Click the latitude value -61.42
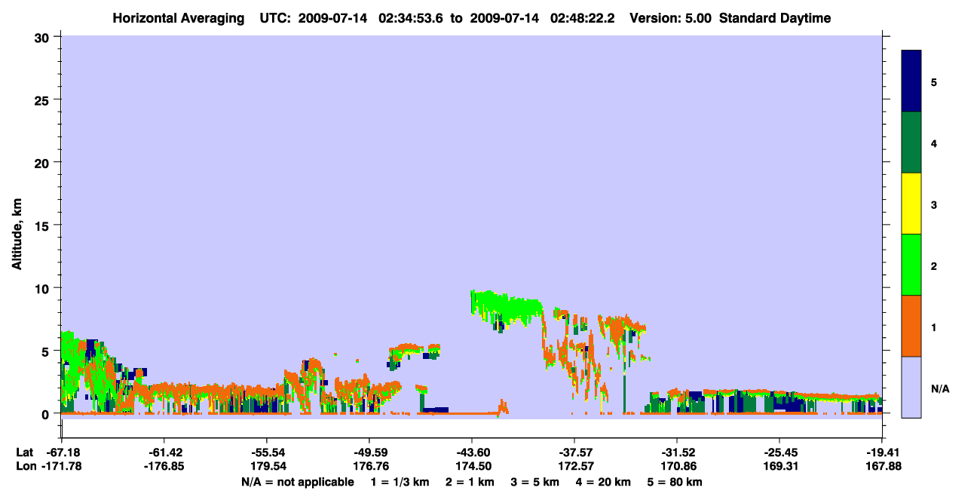Screen dimensions: 980x503 point(164,452)
